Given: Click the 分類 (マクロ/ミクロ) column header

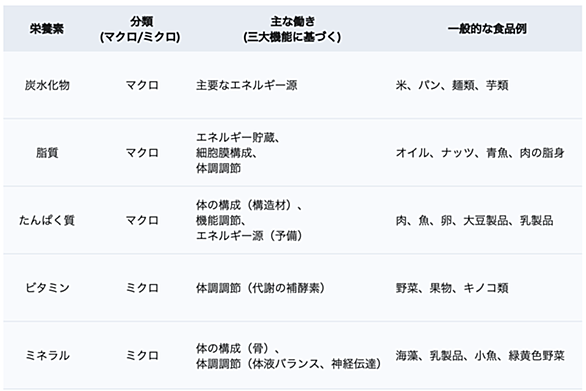Looking at the screenshot, I should pyautogui.click(x=141, y=29).
